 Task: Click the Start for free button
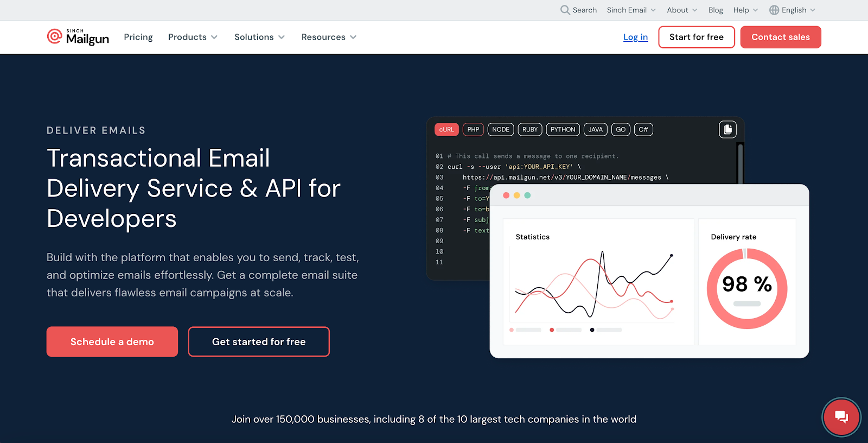pos(697,37)
